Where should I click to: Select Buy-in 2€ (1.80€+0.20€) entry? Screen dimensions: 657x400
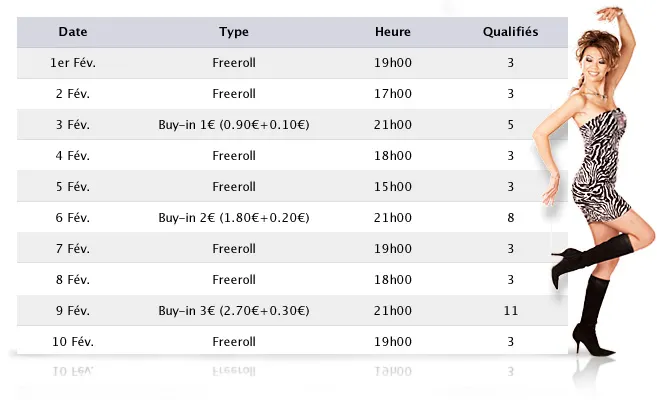tap(234, 218)
